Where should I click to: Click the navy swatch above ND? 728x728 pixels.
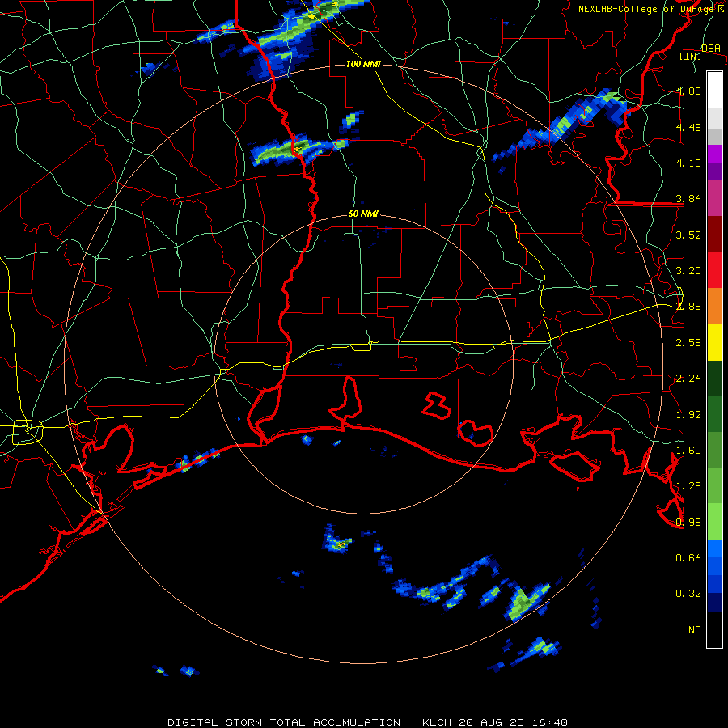tap(714, 602)
